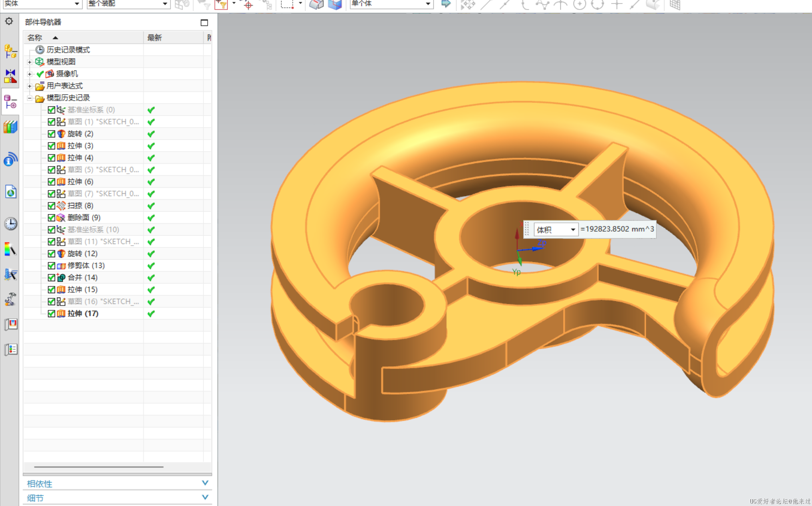812x506 pixels.
Task: Open the list-page icon at sidebar bottom
Action: tap(10, 350)
